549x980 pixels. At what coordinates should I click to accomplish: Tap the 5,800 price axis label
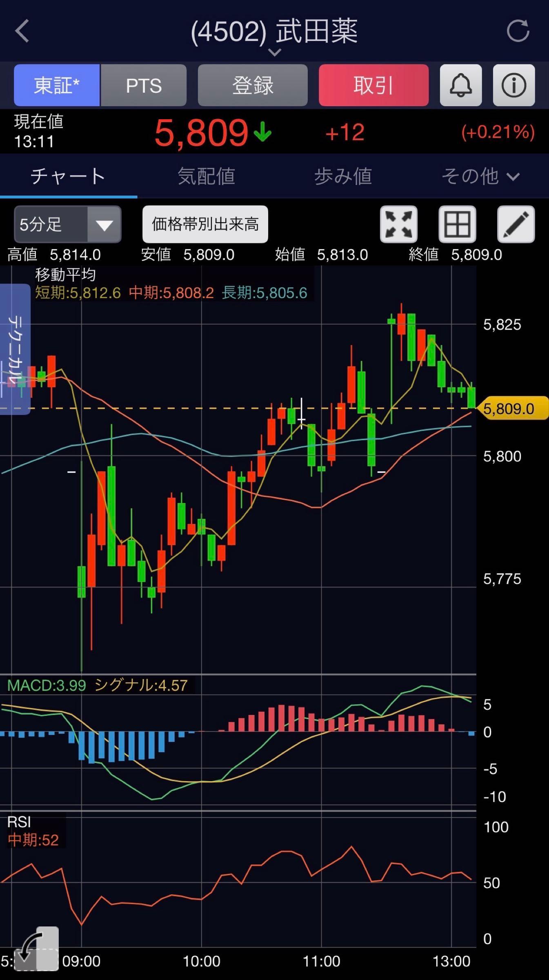(x=502, y=456)
